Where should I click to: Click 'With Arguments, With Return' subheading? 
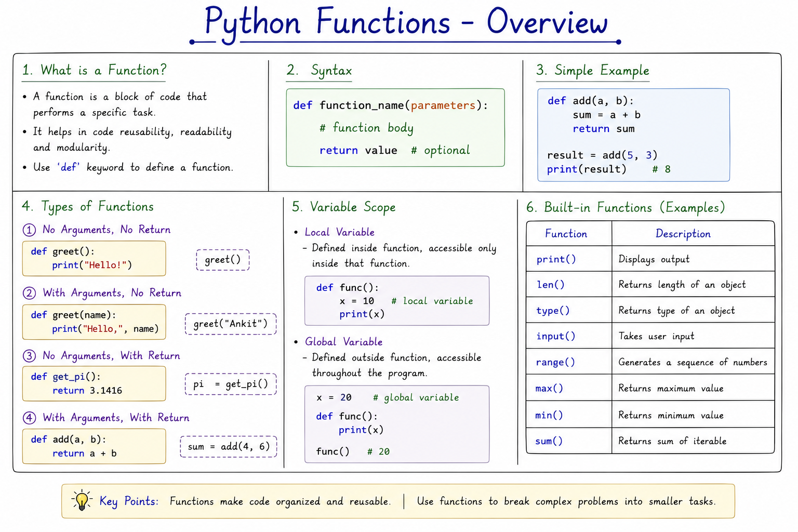(116, 418)
